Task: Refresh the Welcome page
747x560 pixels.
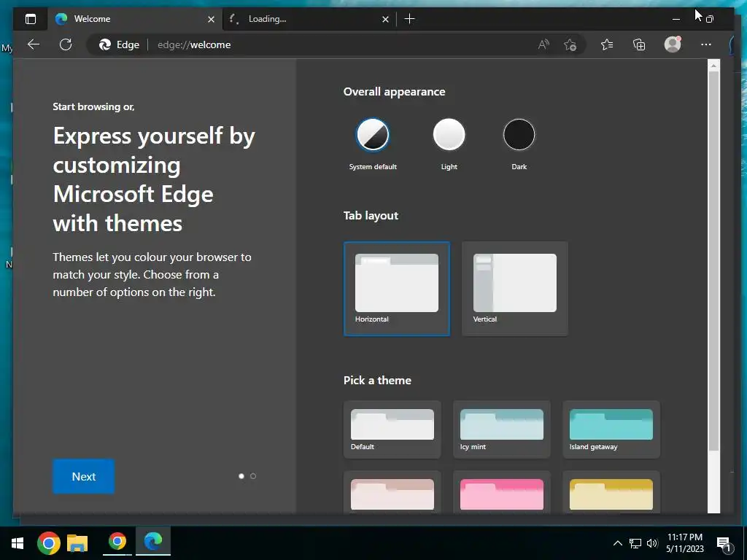Action: coord(66,44)
